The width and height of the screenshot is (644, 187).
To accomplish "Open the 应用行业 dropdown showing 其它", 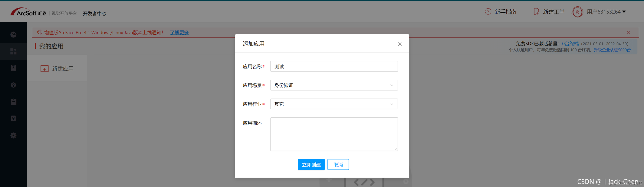I will click(x=334, y=104).
